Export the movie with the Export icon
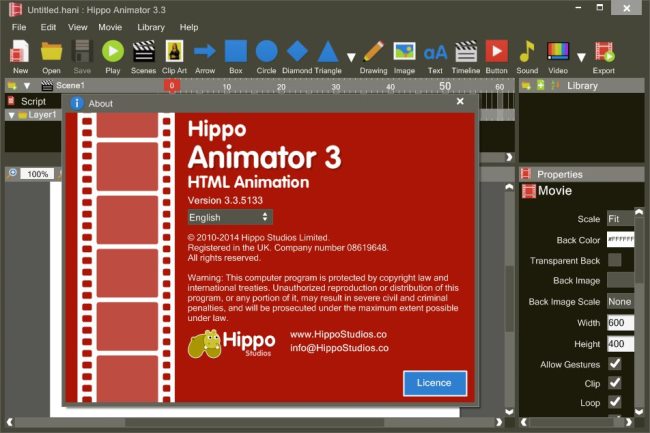The image size is (650, 433). (x=604, y=57)
